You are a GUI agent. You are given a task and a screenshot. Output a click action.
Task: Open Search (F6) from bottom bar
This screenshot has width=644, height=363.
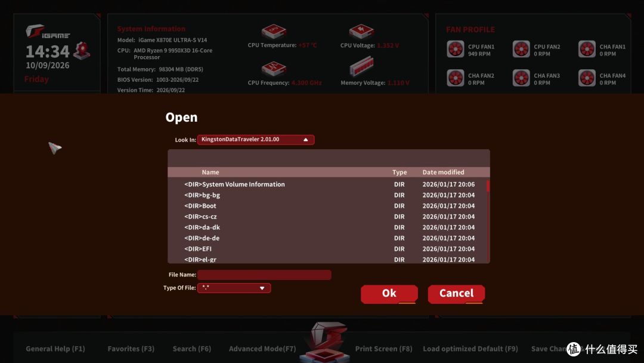coord(192,349)
